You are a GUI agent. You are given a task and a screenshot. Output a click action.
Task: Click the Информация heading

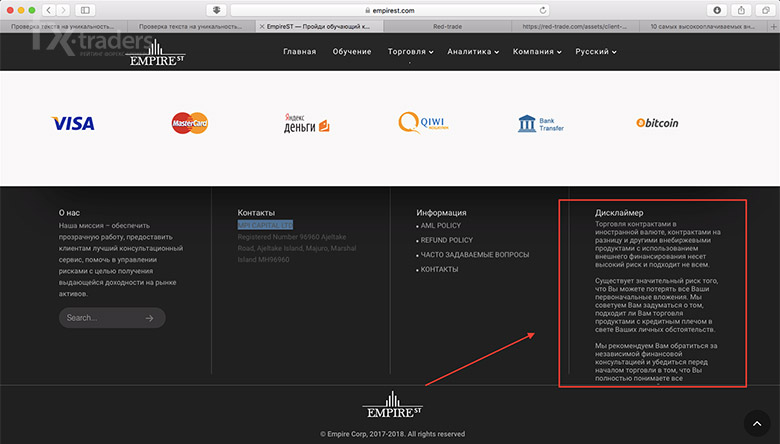[441, 212]
